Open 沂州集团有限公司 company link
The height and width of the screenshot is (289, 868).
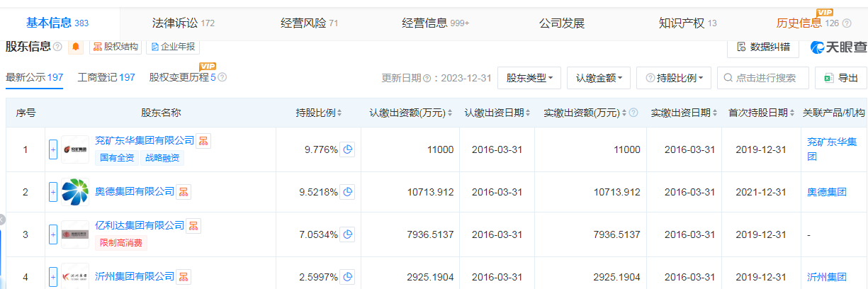(135, 276)
